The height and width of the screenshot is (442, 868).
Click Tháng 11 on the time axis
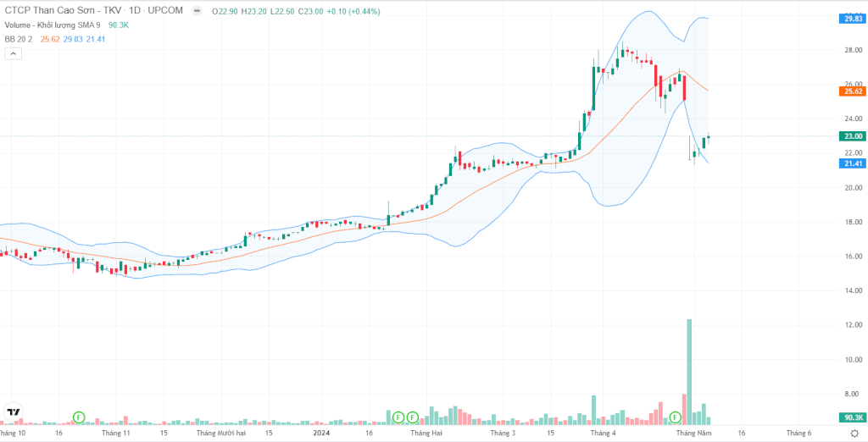pos(117,434)
